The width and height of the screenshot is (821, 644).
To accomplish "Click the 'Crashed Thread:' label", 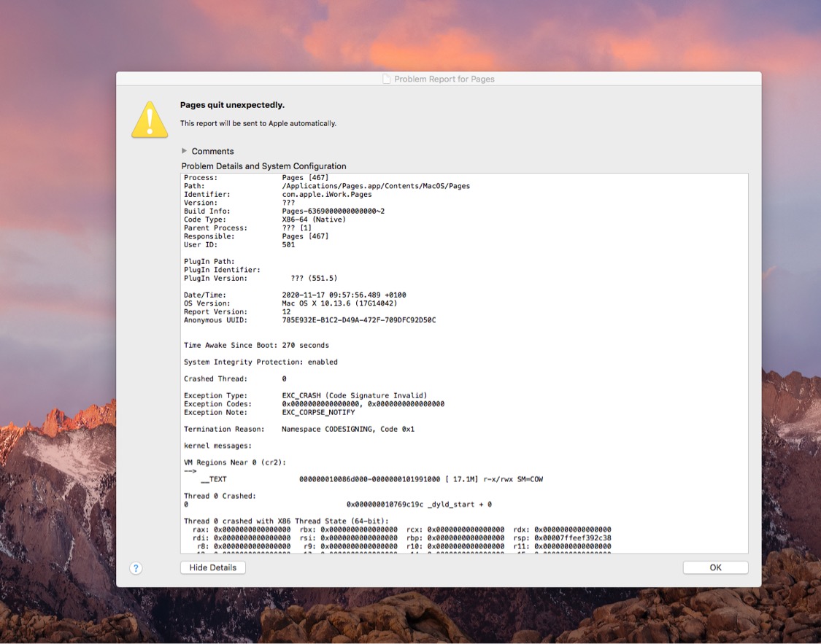I will coord(216,379).
